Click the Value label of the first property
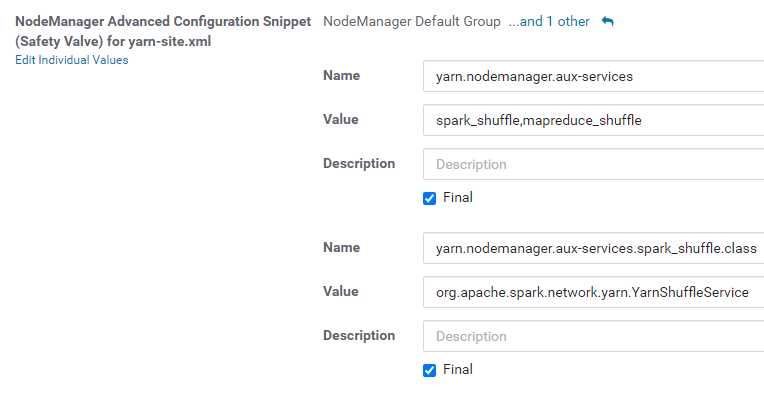 [341, 120]
